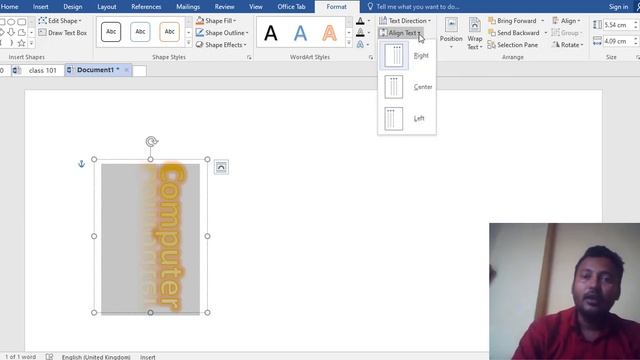This screenshot has height=360, width=640.
Task: Open the Wrap Text button
Action: 475,33
